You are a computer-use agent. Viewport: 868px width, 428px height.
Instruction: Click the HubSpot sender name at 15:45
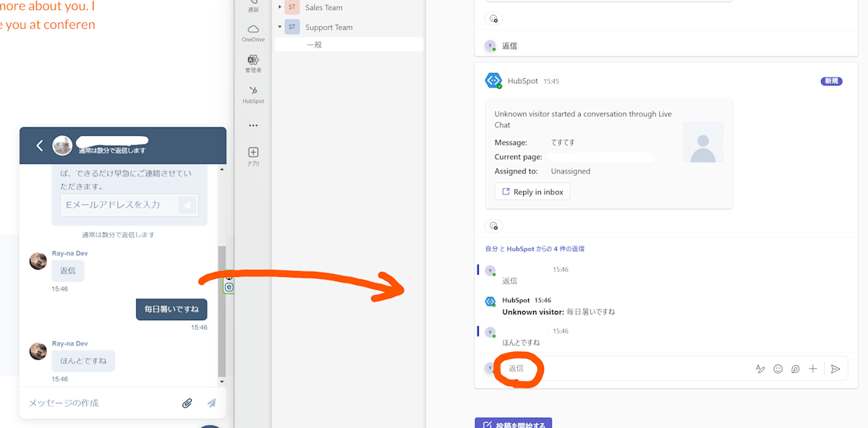[523, 81]
